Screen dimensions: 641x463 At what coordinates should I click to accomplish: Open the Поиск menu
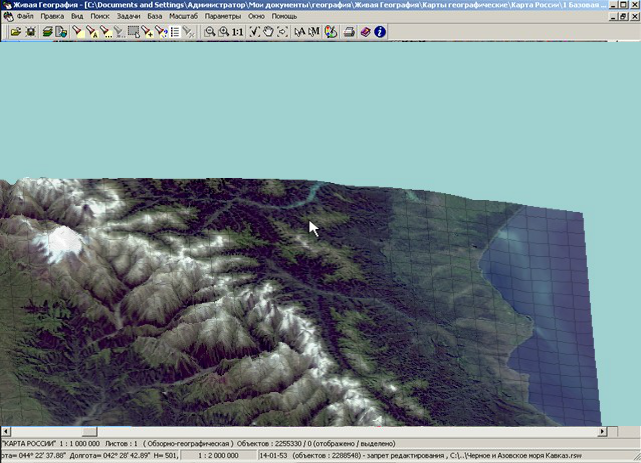100,18
